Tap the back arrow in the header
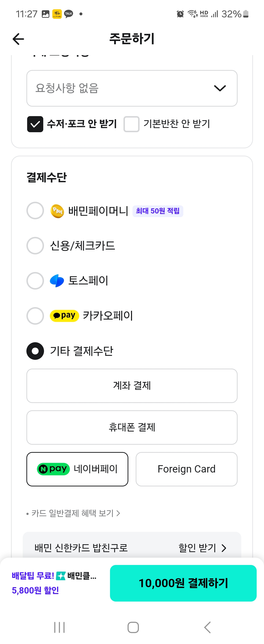The height and width of the screenshot is (644, 264). tap(18, 39)
